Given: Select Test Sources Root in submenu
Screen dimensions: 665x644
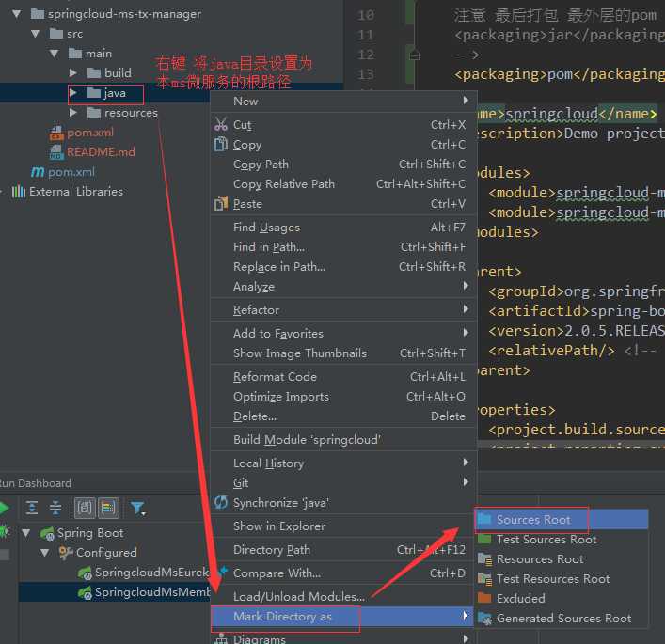Looking at the screenshot, I should 562,540.
